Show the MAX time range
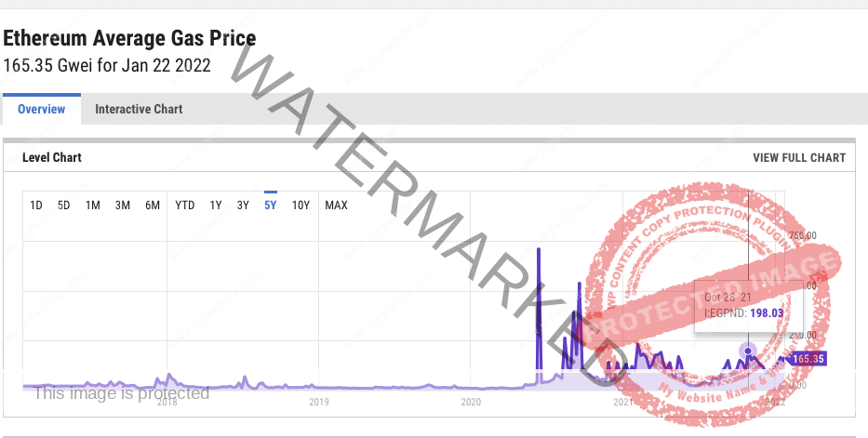This screenshot has height=438, width=868. [x=336, y=205]
